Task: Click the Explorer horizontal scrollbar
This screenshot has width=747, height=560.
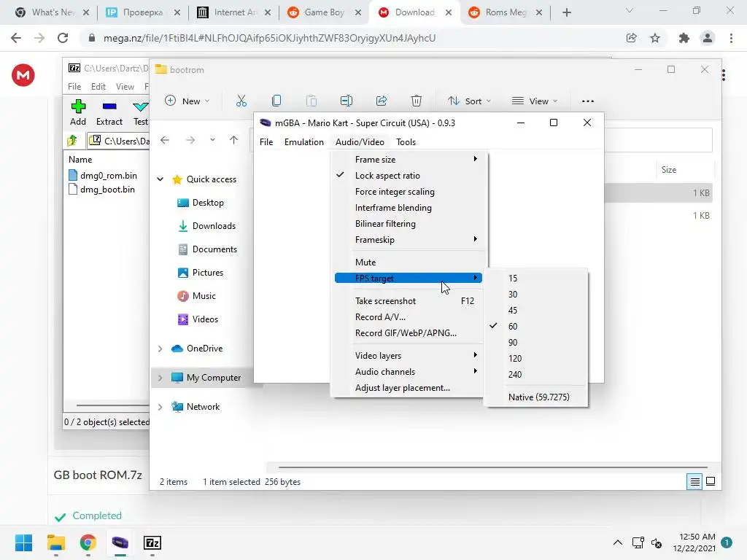Action: point(493,467)
